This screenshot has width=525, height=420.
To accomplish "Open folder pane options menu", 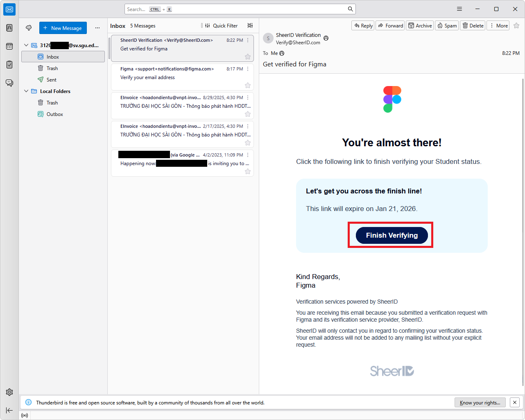I will 97,28.
